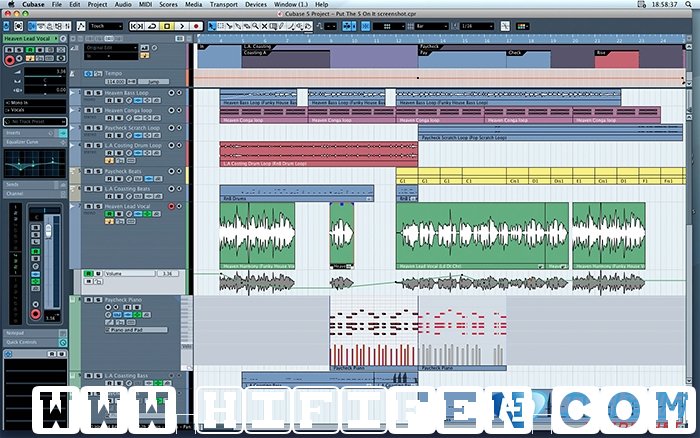Toggle Record Enable in inspector

coord(9,60)
